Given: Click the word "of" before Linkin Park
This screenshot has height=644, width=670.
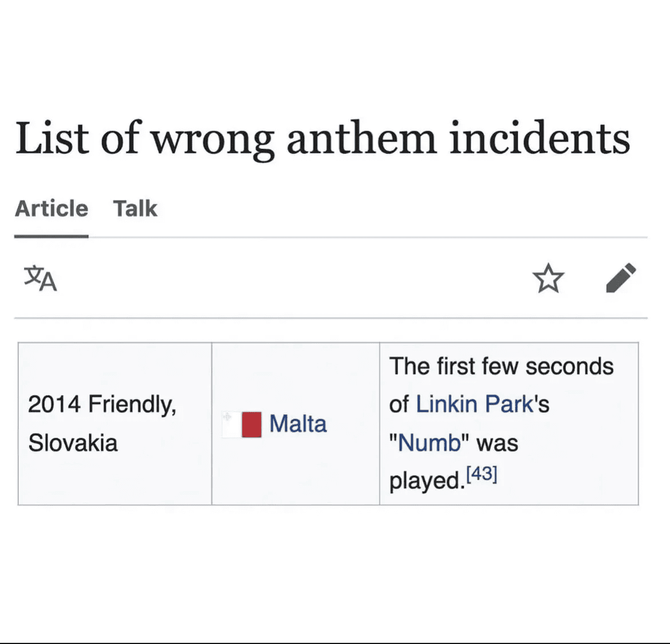Looking at the screenshot, I should 399,405.
